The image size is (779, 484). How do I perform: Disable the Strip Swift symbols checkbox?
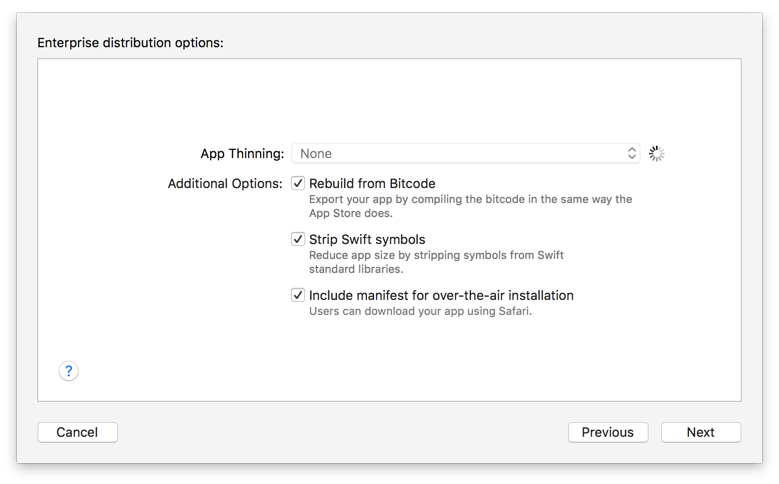298,239
